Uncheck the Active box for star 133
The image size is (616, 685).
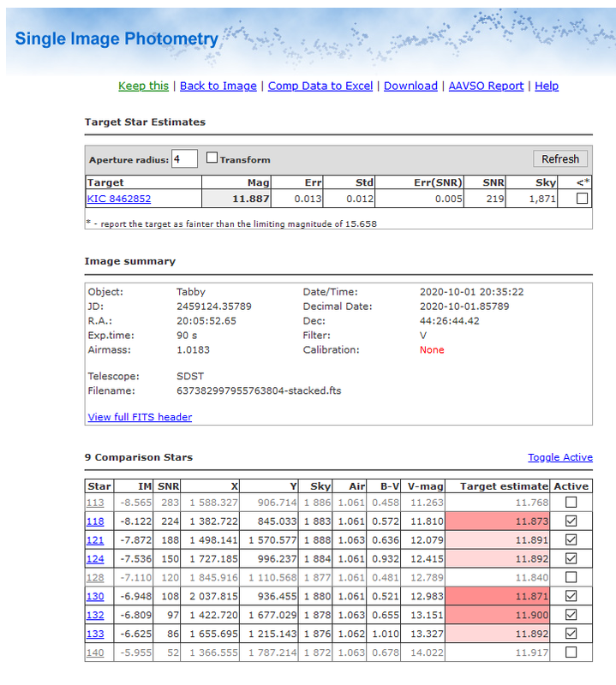pos(571,634)
